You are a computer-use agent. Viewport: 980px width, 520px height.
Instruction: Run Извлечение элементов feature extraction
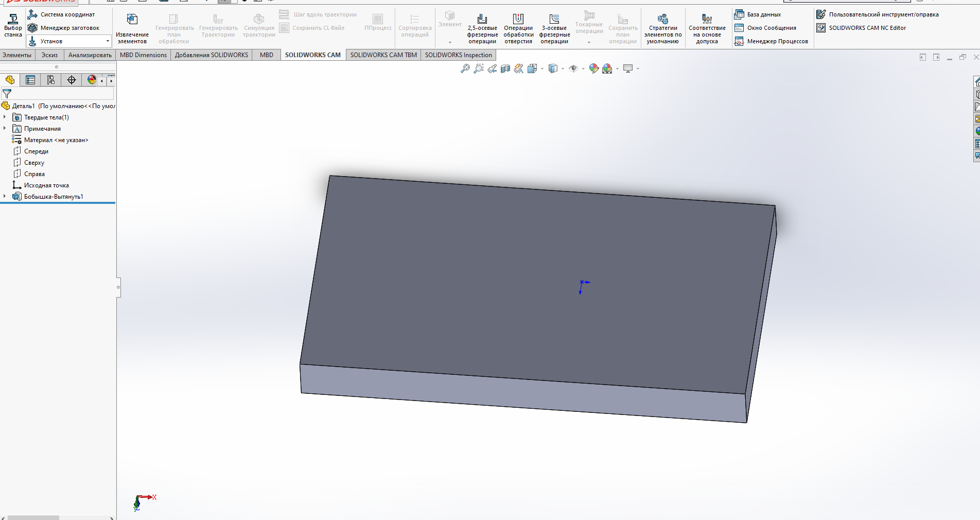[132, 29]
